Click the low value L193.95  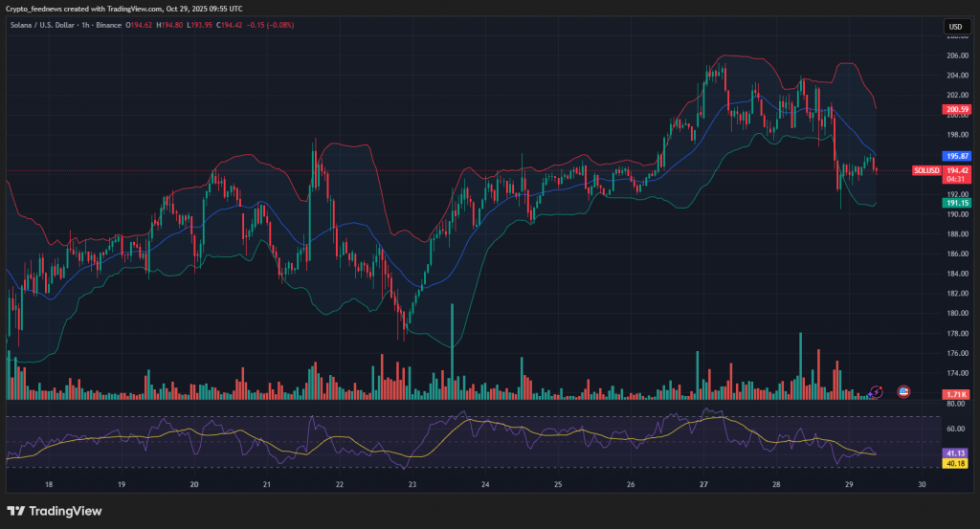[x=199, y=25]
